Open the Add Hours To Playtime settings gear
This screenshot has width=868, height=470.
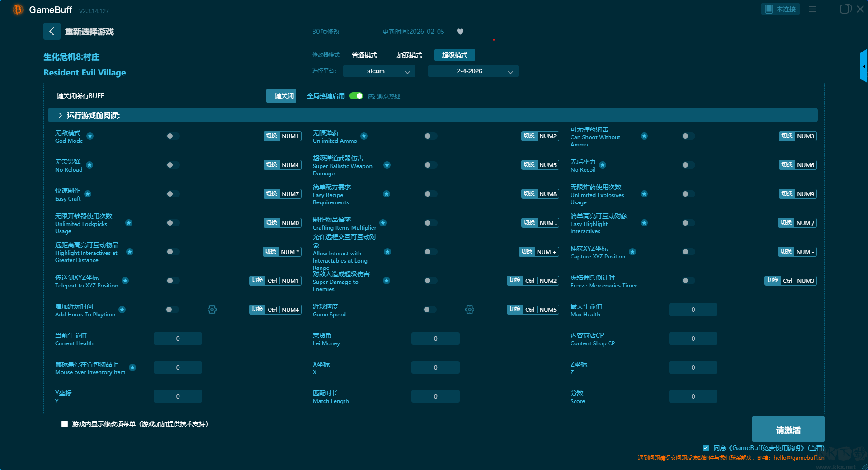[x=212, y=310]
